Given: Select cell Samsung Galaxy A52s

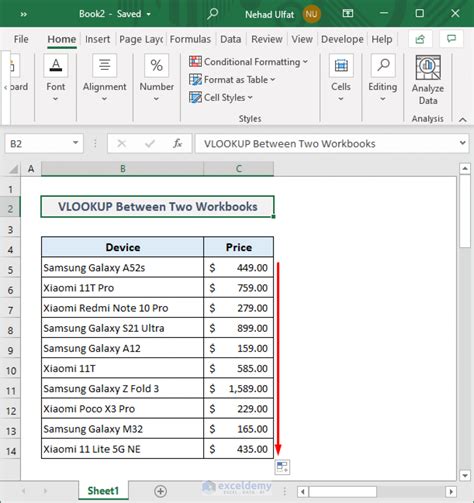Looking at the screenshot, I should (123, 268).
